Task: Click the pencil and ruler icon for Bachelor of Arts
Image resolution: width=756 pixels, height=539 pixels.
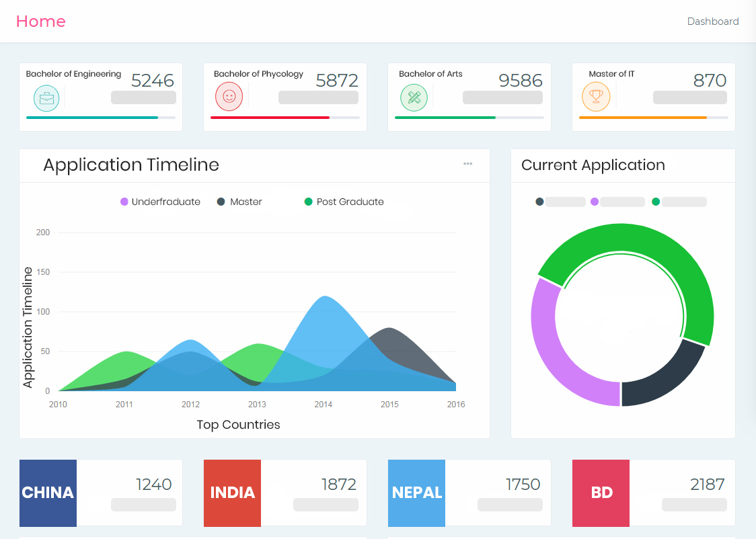Action: point(414,97)
